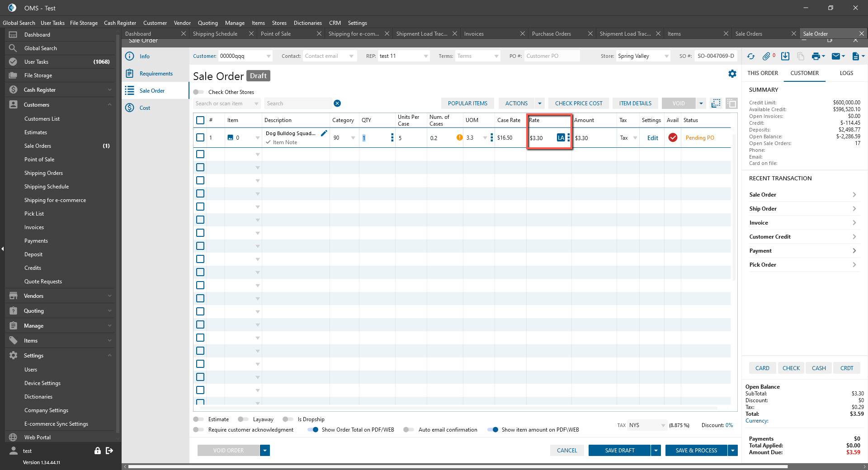Enable the Is Dropship toggle

(288, 419)
